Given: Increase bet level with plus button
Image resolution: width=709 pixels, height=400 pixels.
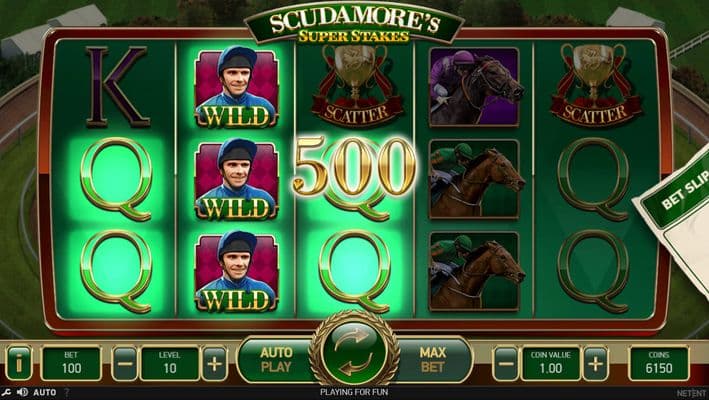Looking at the screenshot, I should click(214, 363).
